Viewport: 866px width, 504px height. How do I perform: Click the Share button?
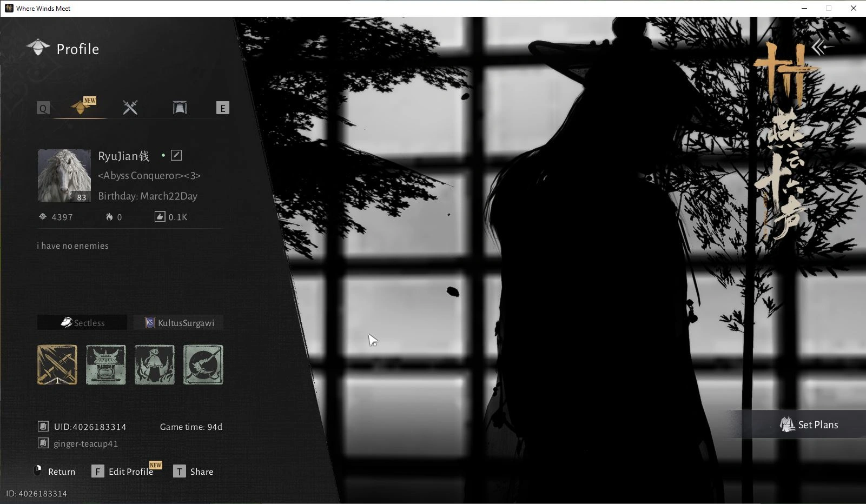click(x=193, y=472)
